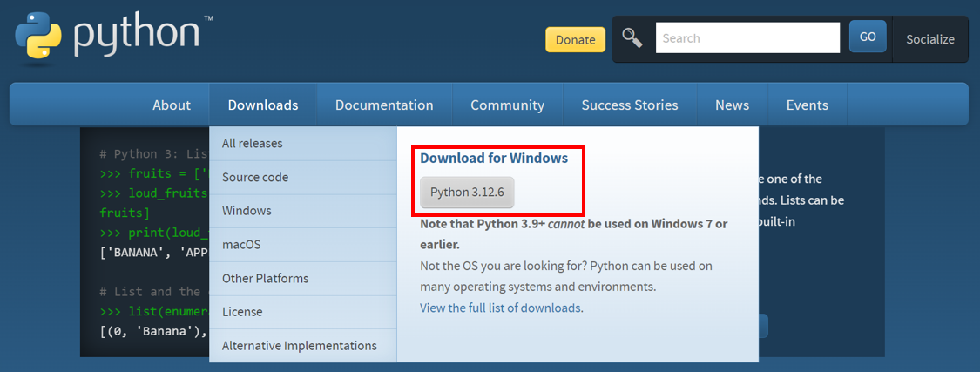This screenshot has width=980, height=372.
Task: Expand the Community menu
Action: coord(507,105)
